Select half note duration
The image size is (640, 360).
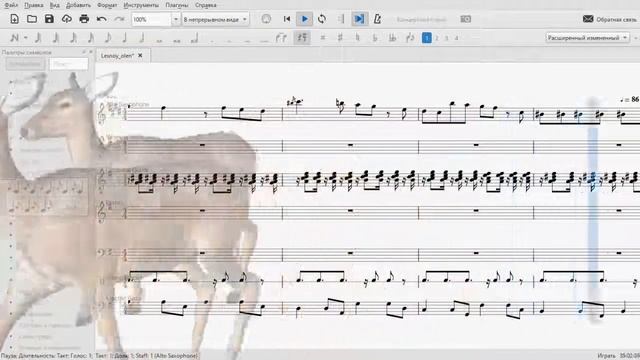point(142,38)
